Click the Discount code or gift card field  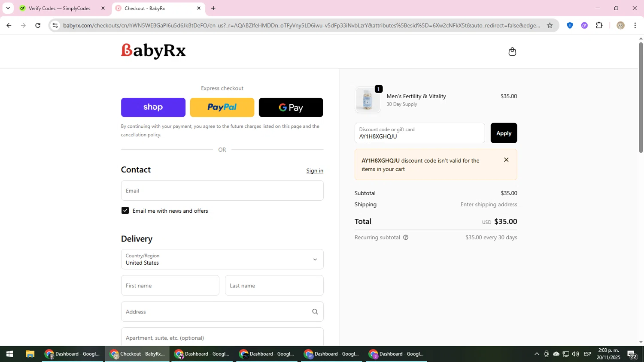[419, 133]
